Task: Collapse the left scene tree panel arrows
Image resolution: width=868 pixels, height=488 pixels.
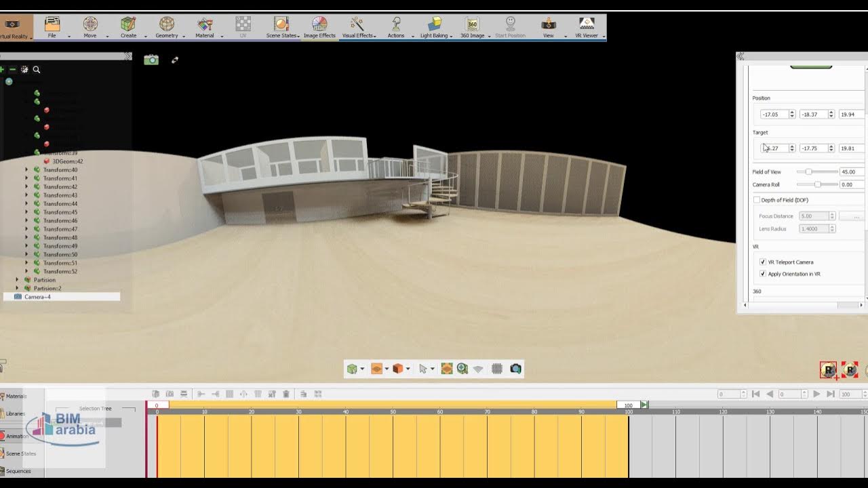Action: tap(127, 56)
